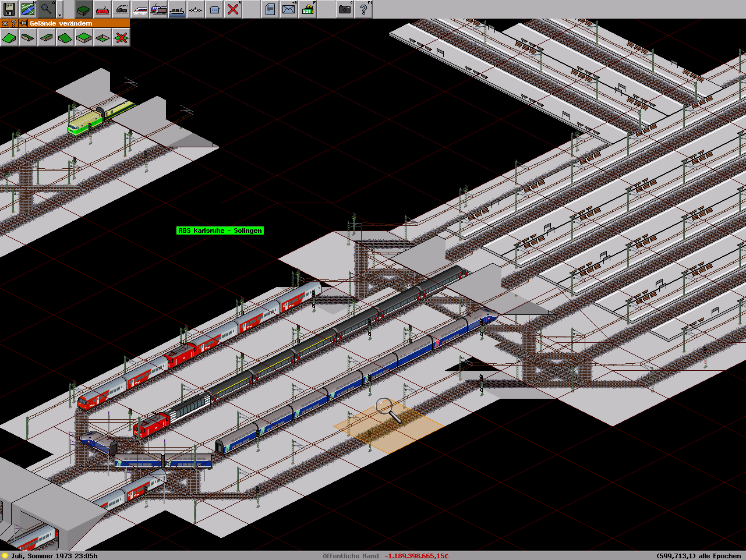Viewport: 746px width, 560px height.
Task: Open the high-speed train tools
Action: (x=140, y=9)
